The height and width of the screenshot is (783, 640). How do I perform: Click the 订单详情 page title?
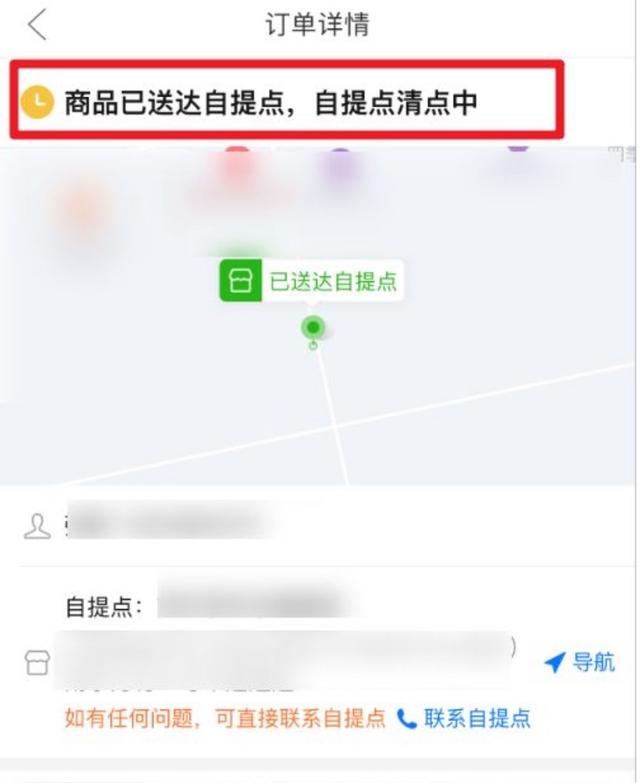click(318, 24)
